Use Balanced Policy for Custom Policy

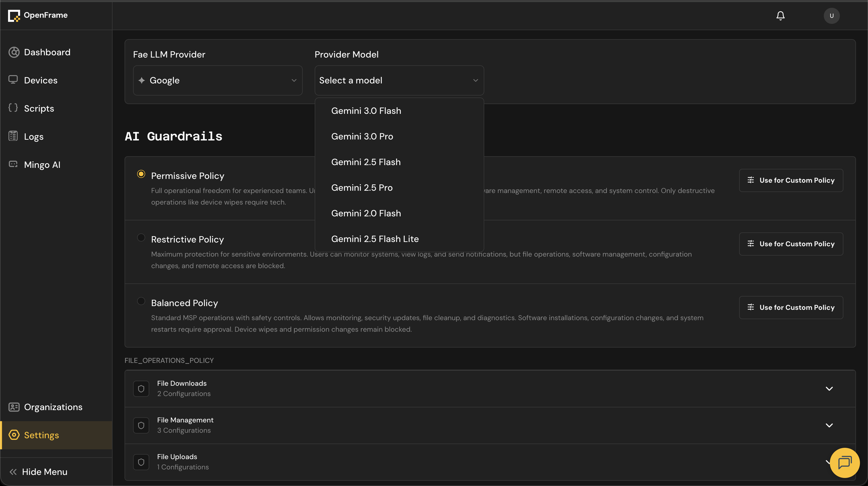791,307
